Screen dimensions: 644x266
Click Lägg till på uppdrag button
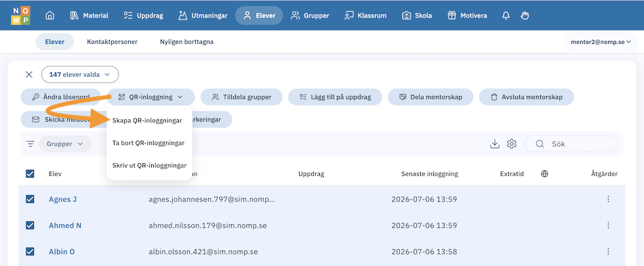[x=335, y=97]
